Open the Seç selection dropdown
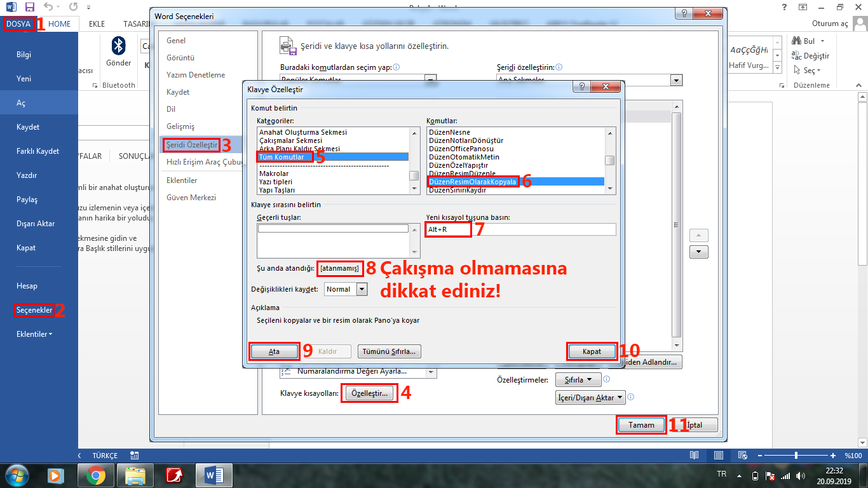 click(808, 71)
